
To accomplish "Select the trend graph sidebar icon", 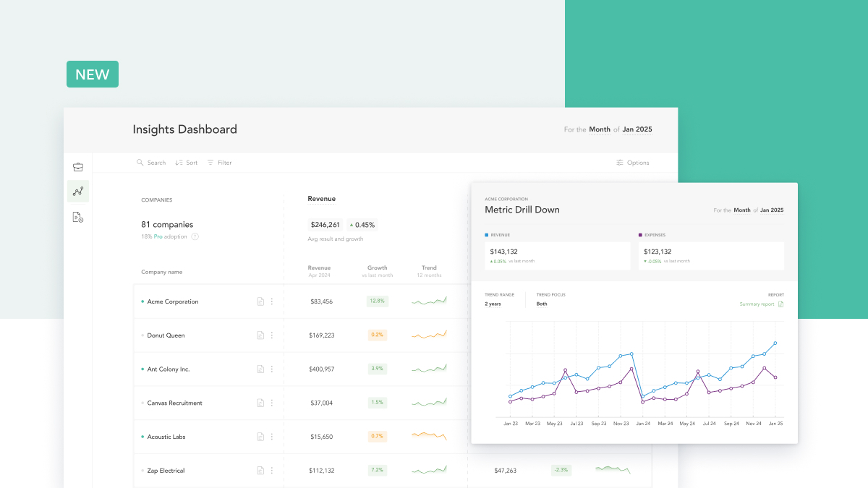I will [x=78, y=192].
